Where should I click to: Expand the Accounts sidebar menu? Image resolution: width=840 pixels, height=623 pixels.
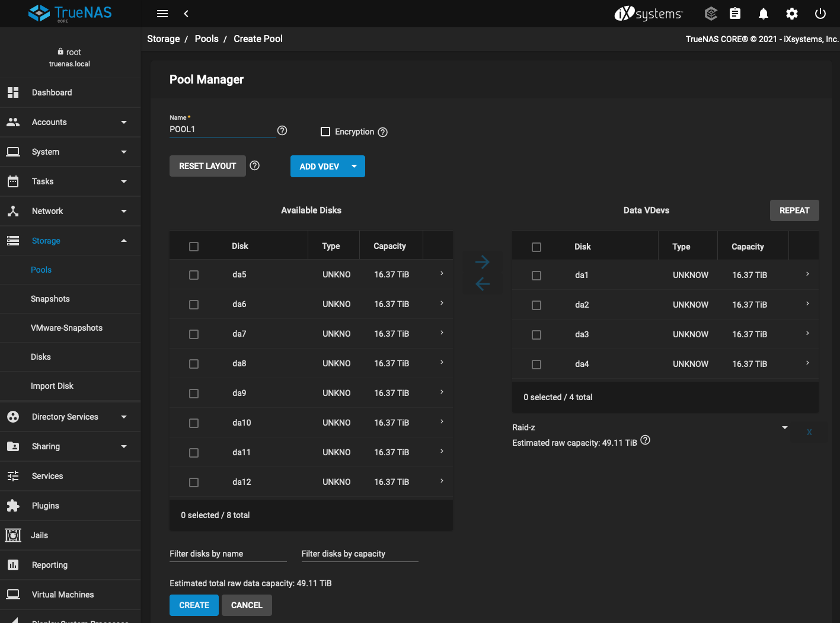point(70,122)
